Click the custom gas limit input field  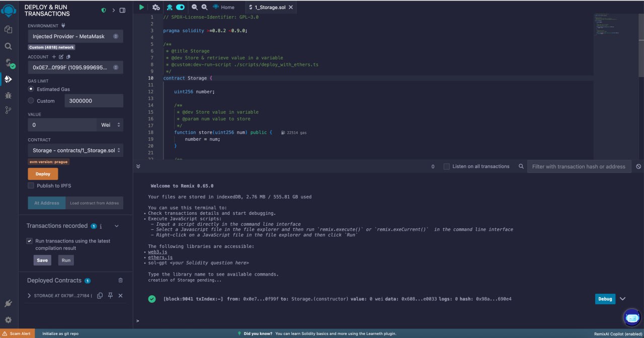pyautogui.click(x=94, y=101)
